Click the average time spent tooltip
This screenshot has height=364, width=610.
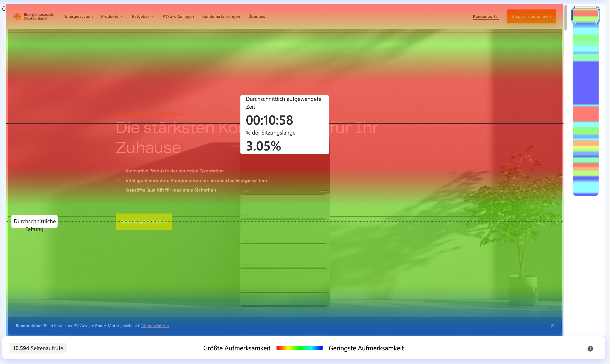(x=284, y=124)
